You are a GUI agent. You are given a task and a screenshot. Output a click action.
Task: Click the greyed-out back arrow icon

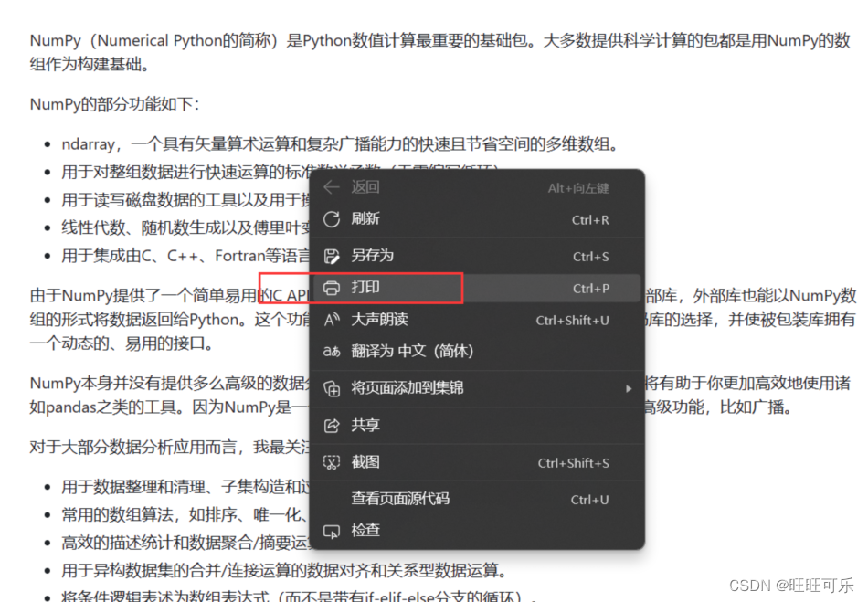point(331,187)
